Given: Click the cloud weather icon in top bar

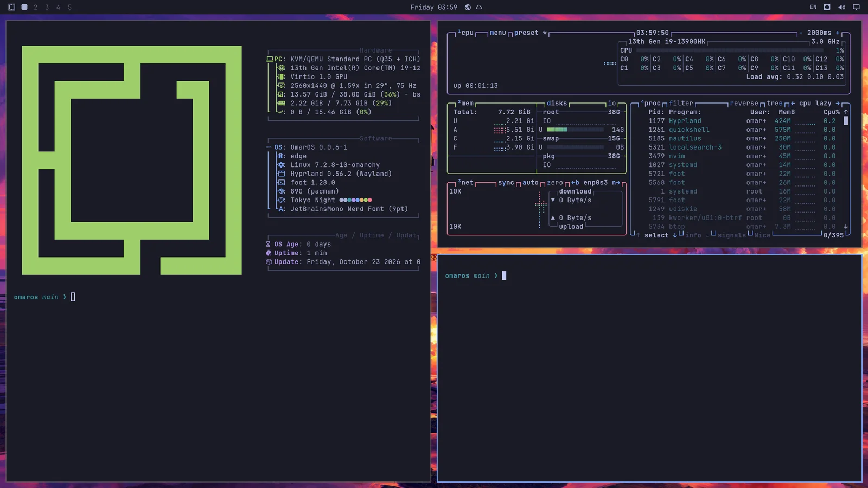Looking at the screenshot, I should coord(479,7).
